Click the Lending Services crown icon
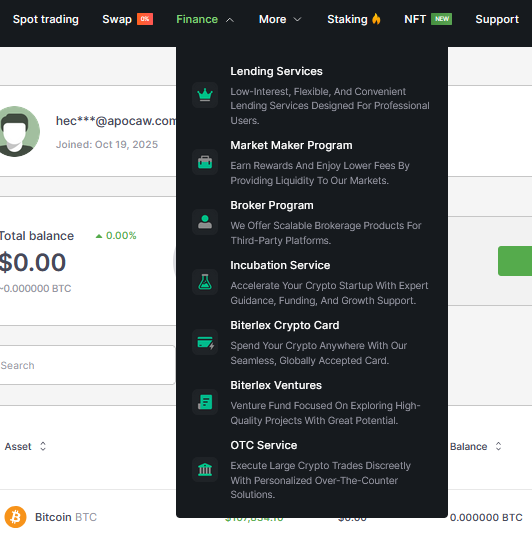The image size is (532, 536). pos(205,95)
